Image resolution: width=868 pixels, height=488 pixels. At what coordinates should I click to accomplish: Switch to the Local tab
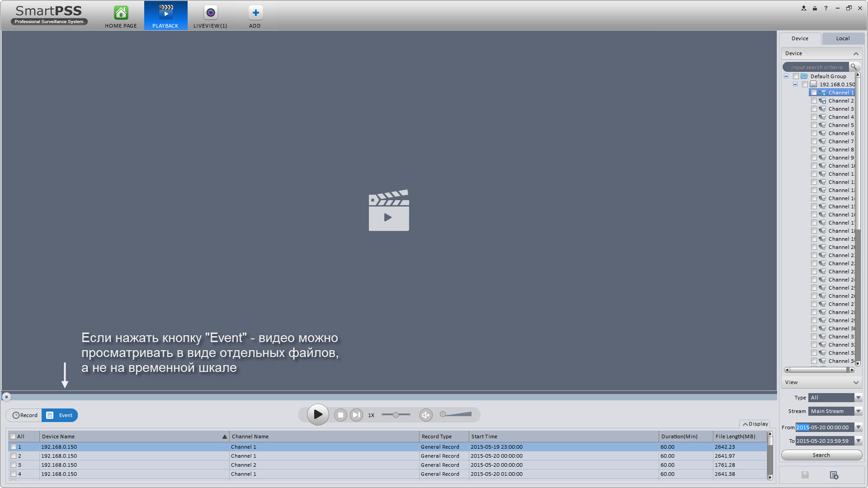[x=842, y=38]
